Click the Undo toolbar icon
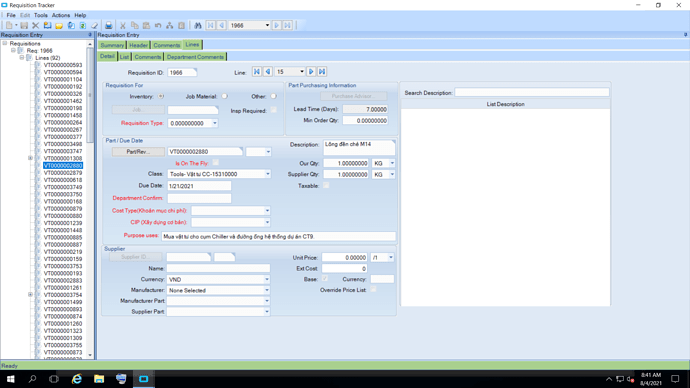This screenshot has width=690, height=388. pos(158,26)
